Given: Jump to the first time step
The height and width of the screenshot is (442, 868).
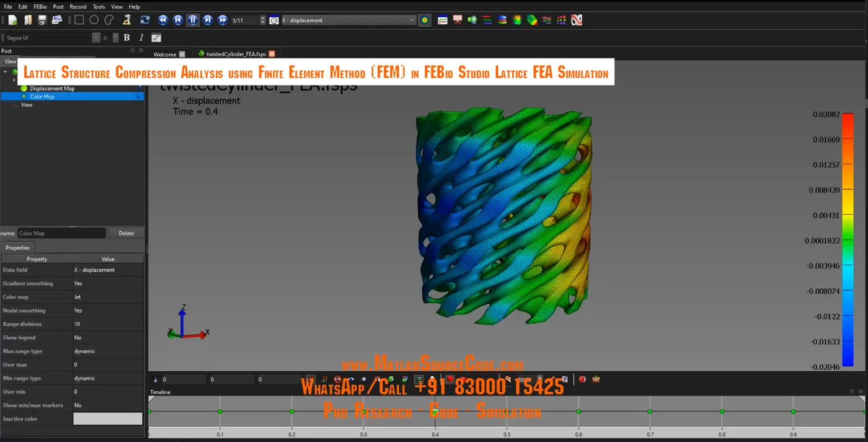Looking at the screenshot, I should (x=163, y=20).
